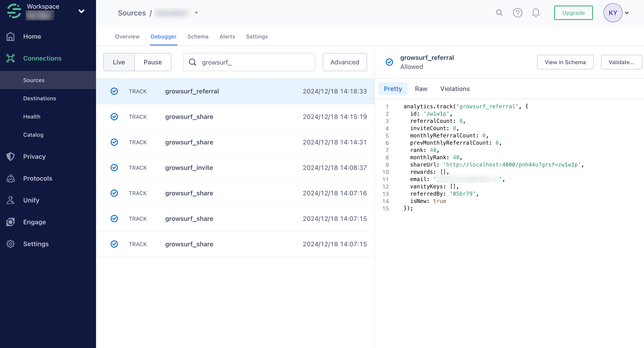Expand the account menu beside KY avatar

pos(627,13)
